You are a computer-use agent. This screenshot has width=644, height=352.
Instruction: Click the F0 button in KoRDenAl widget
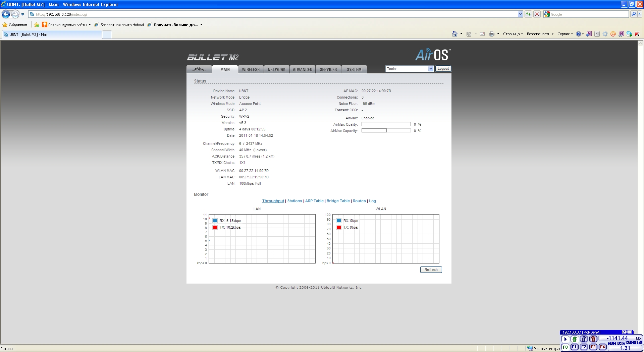pos(565,347)
